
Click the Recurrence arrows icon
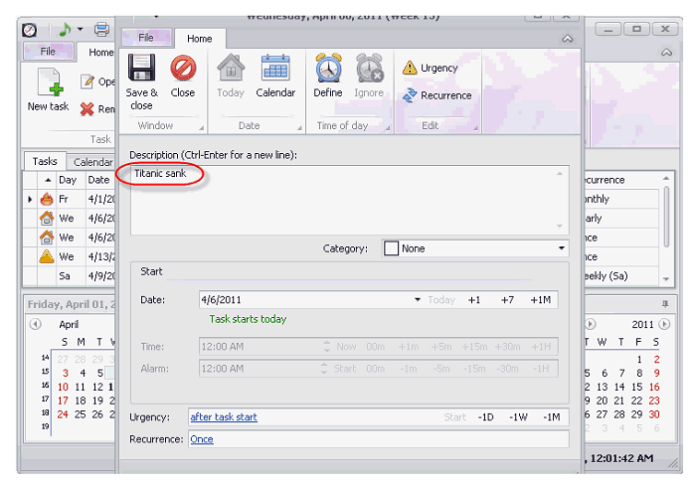(x=410, y=96)
